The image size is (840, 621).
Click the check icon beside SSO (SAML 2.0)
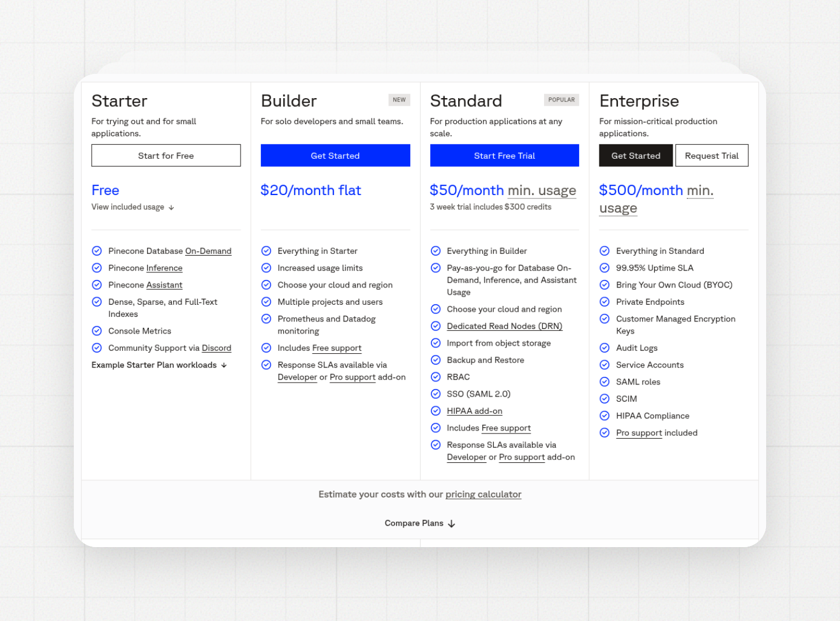coord(436,394)
